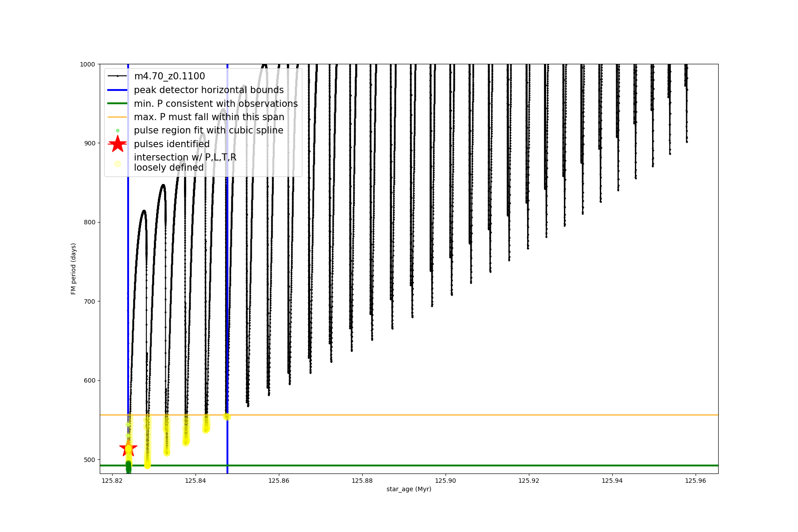Image resolution: width=798 pixels, height=532 pixels.
Task: Click the top of the second pulse peak near 847 days
Action: pyautogui.click(x=163, y=185)
